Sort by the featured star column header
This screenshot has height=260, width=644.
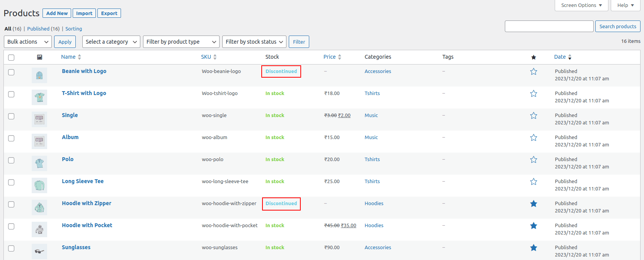pos(533,57)
